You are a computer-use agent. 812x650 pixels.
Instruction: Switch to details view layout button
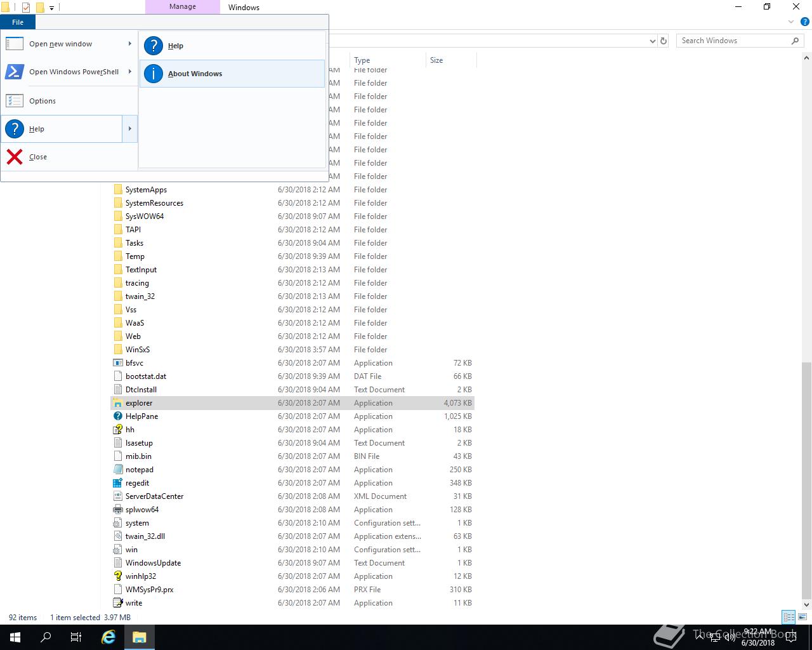789,617
